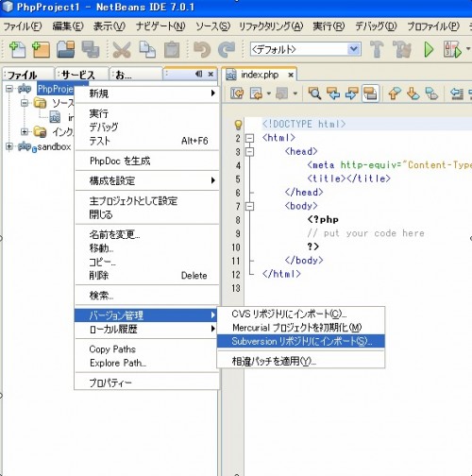Click the Paste clipboard icon
The image size is (472, 476).
pos(172,49)
